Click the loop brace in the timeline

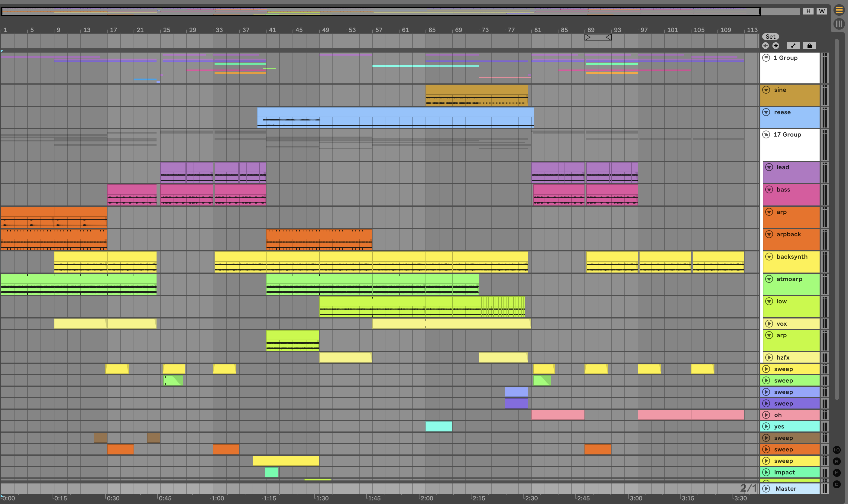coord(598,37)
